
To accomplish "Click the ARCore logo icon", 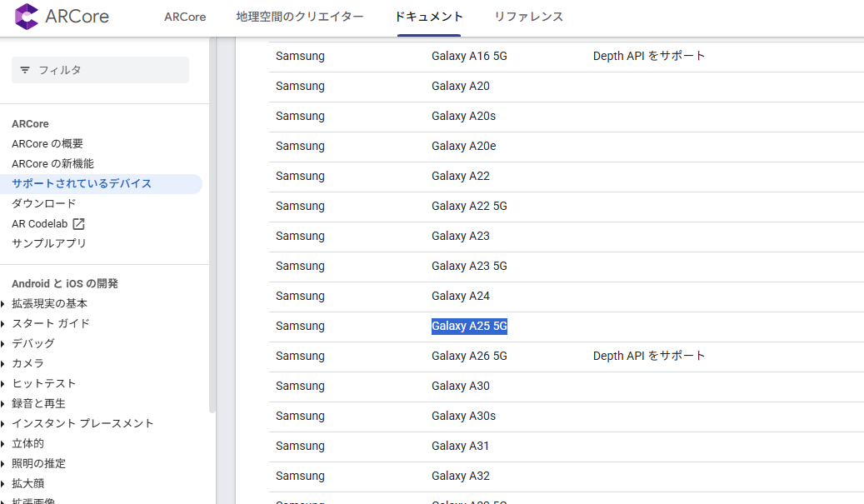I will pos(27,17).
